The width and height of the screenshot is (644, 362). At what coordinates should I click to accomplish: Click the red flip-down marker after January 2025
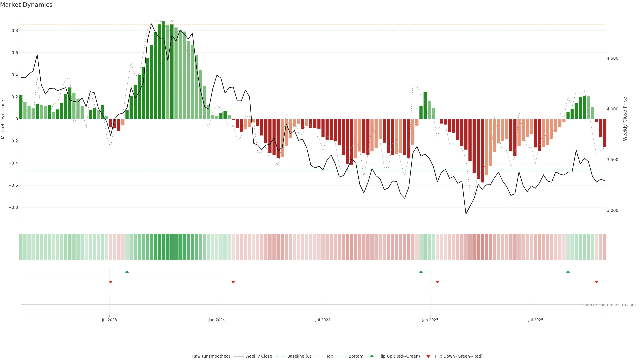pyautogui.click(x=437, y=282)
